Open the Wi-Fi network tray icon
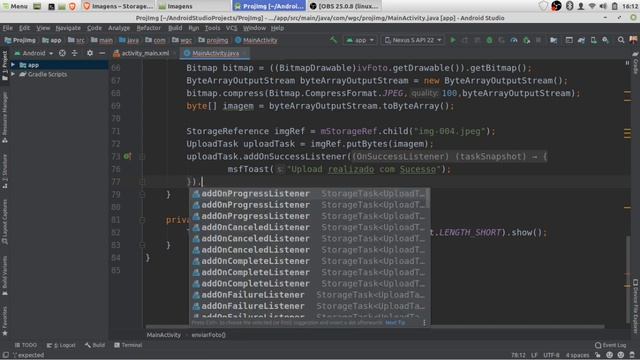The image size is (640, 360). tap(592, 6)
